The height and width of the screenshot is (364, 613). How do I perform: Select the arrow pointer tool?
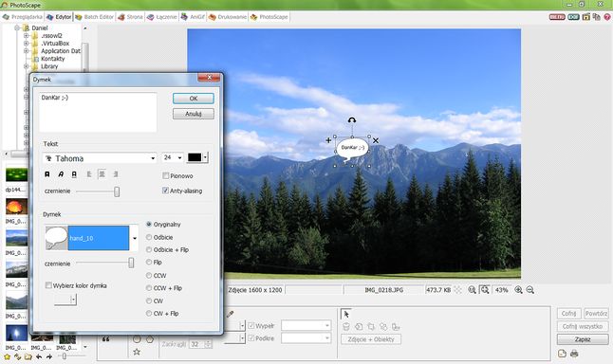tap(346, 314)
